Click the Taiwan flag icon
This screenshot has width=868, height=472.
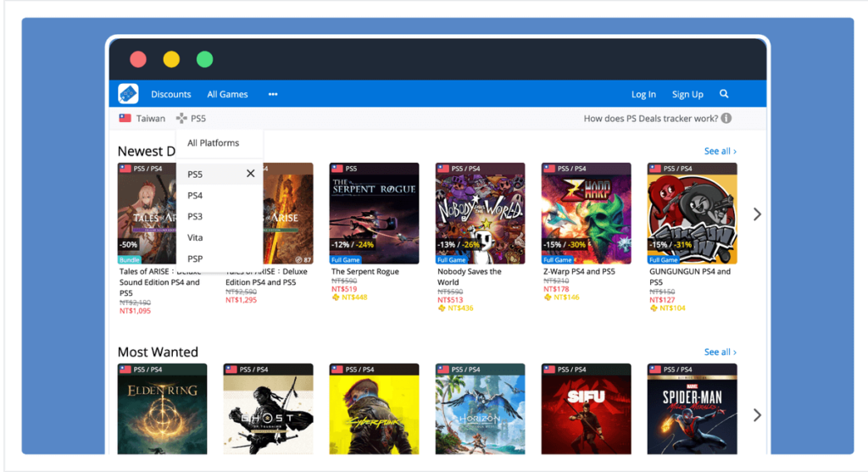(125, 118)
